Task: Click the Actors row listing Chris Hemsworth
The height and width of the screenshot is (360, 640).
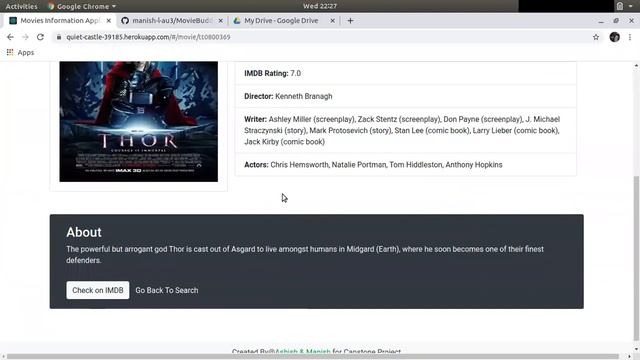Action: 406,165
